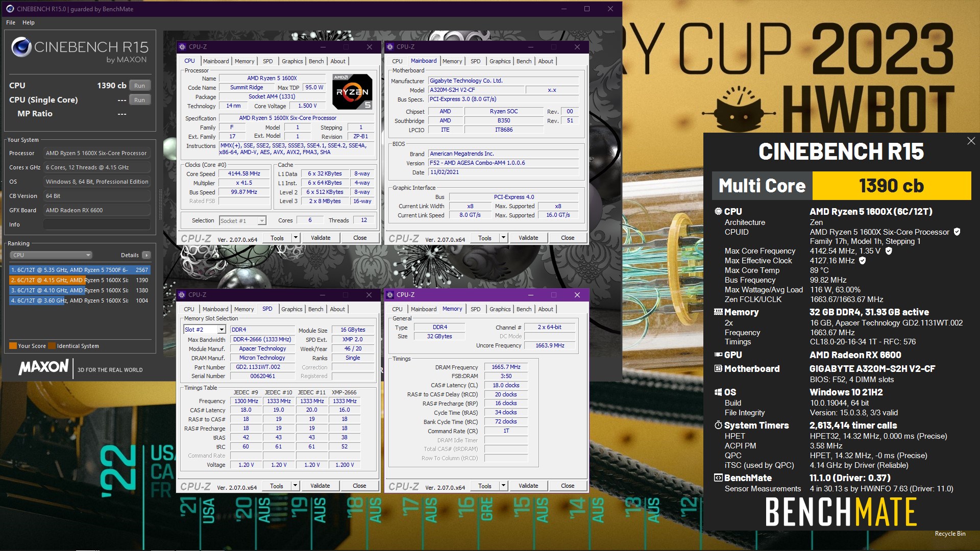Expand Tools dropdown arrow in SPD window
The height and width of the screenshot is (551, 980).
[295, 486]
